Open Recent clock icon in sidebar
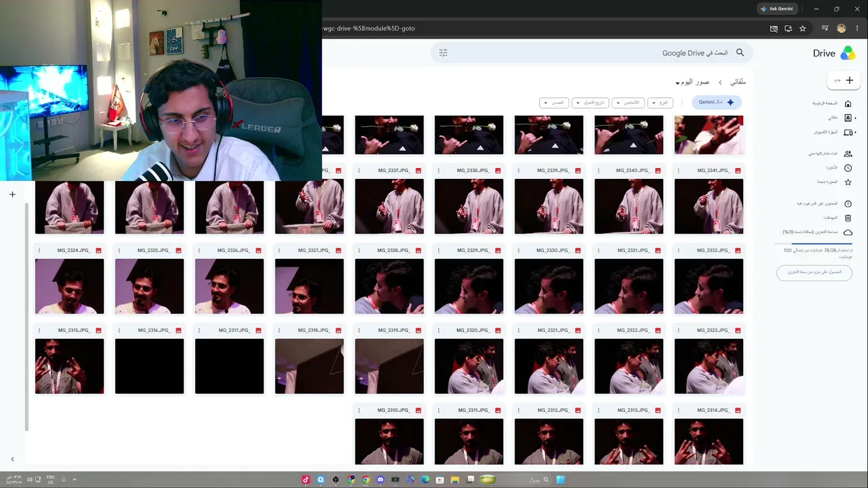The height and width of the screenshot is (488, 868). [x=848, y=168]
